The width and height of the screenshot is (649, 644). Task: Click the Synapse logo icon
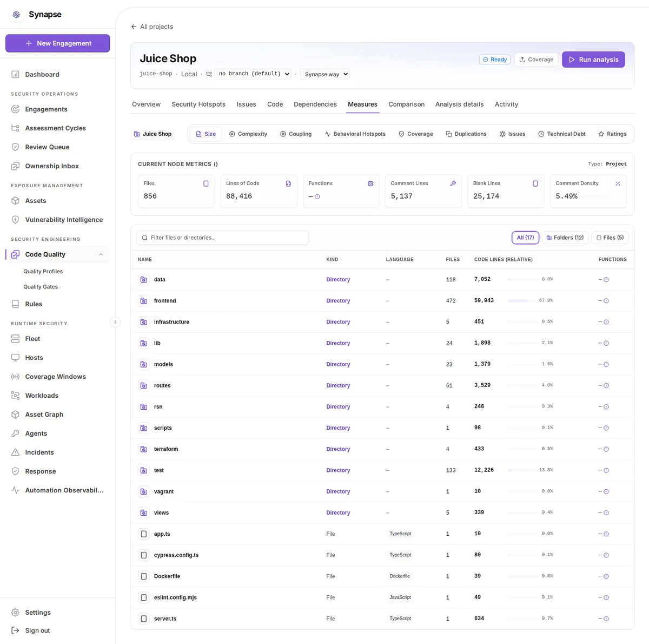coord(16,15)
